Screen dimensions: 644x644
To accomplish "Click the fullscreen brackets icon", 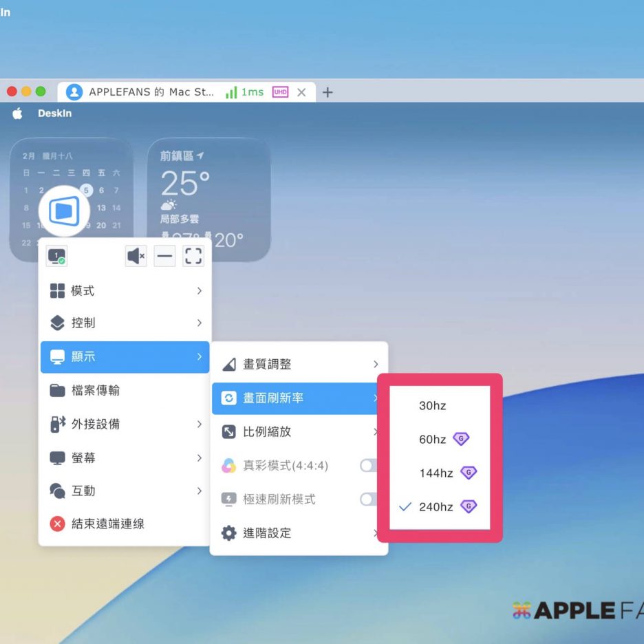I will click(x=193, y=256).
